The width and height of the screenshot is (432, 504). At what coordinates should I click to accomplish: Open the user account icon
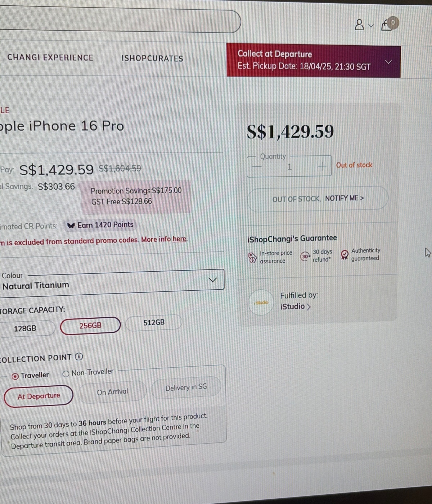click(x=359, y=25)
